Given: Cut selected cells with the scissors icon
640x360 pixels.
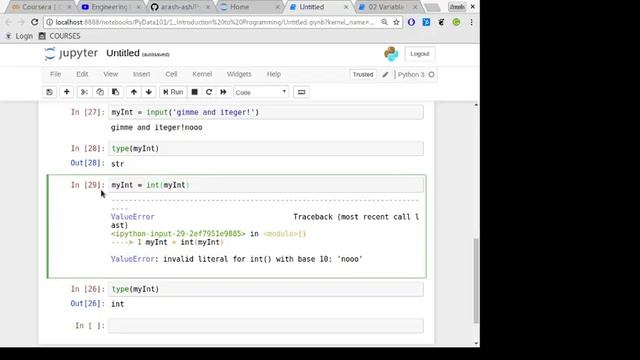Looking at the screenshot, I should coord(84,92).
